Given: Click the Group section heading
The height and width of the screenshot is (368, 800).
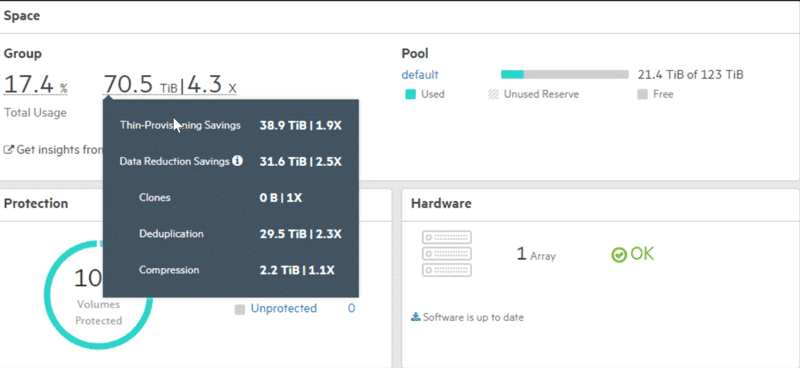Looking at the screenshot, I should pos(23,54).
